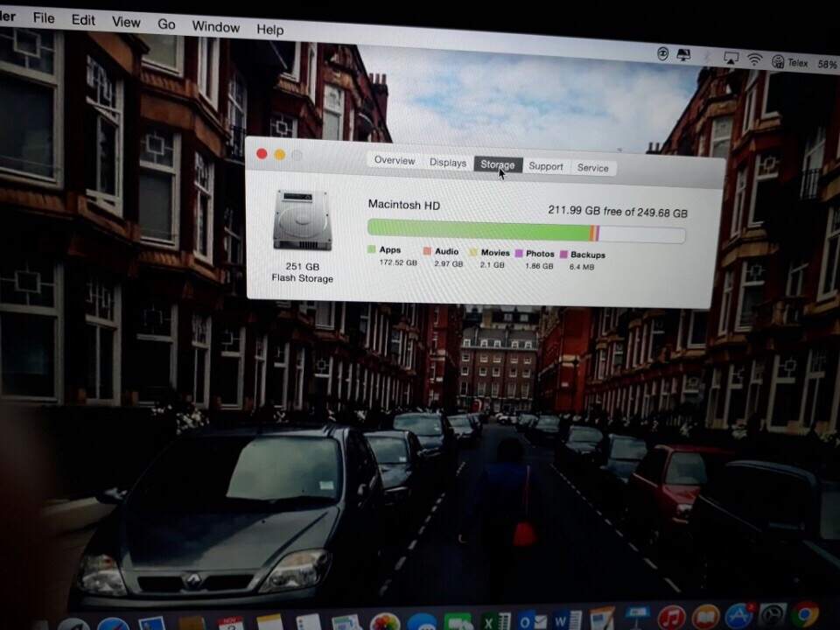The width and height of the screenshot is (840, 630).
Task: Launch Google Chrome from the dock
Action: click(x=804, y=614)
